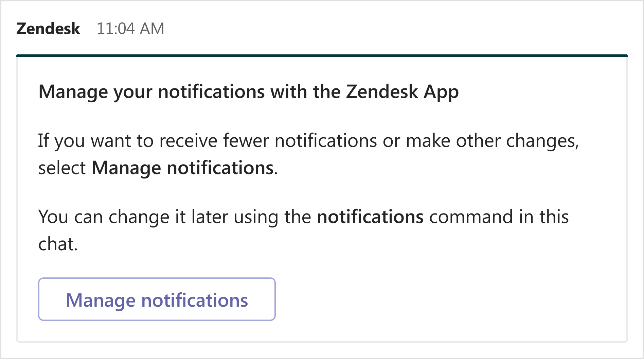Click the teal accent bar above the card
This screenshot has height=359, width=644.
coord(322,54)
